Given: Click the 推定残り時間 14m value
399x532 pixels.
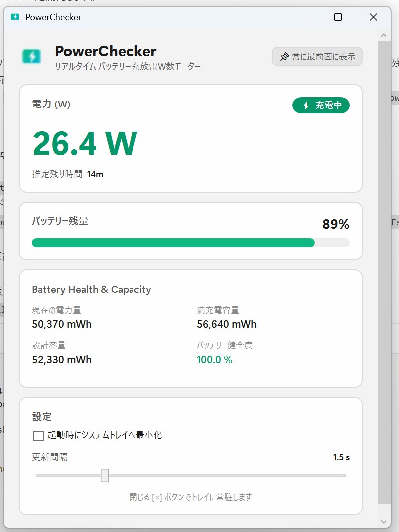Looking at the screenshot, I should click(95, 174).
